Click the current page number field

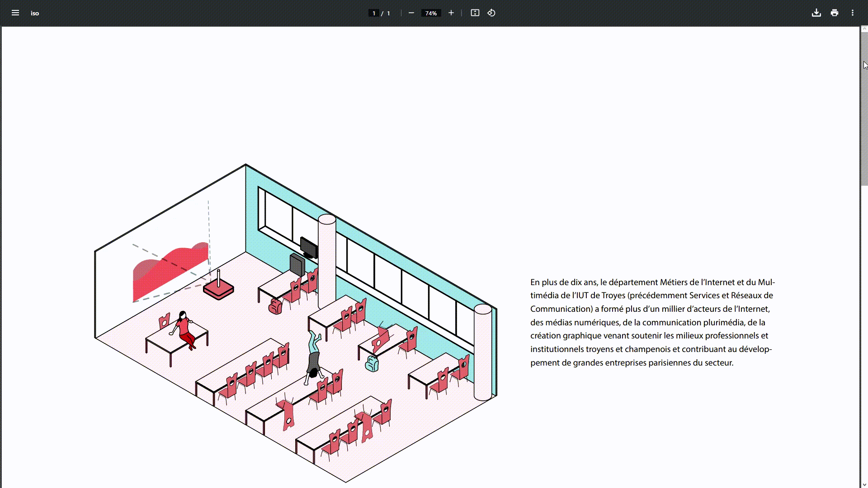click(x=373, y=13)
